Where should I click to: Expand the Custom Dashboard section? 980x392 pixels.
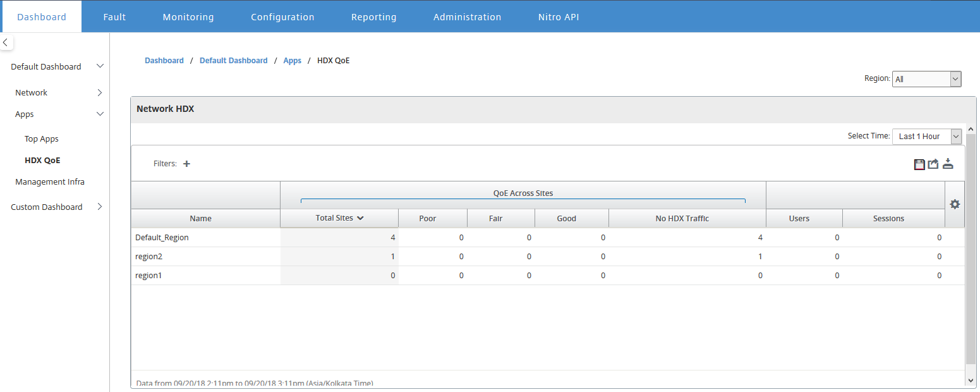coord(100,207)
